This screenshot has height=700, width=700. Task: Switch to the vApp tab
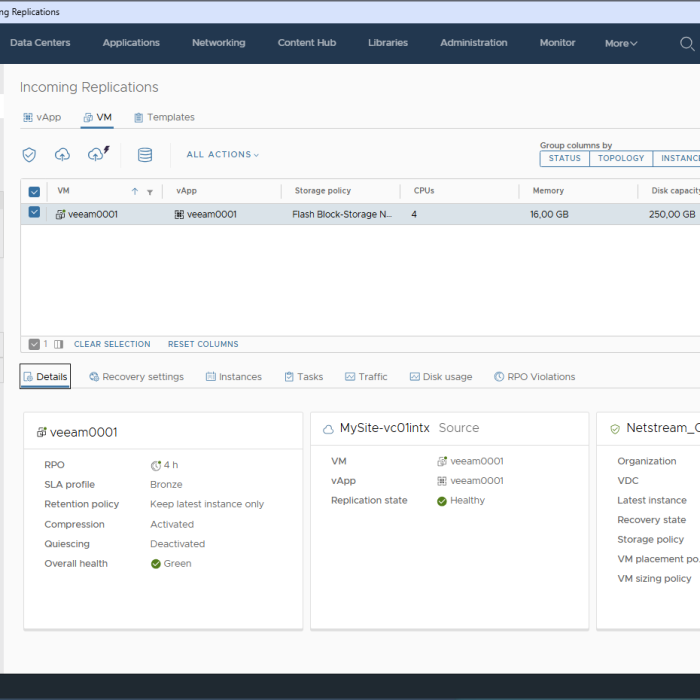pyautogui.click(x=42, y=117)
